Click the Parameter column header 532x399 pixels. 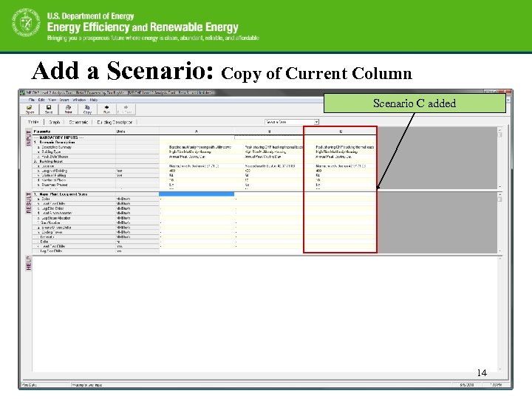[x=74, y=132]
